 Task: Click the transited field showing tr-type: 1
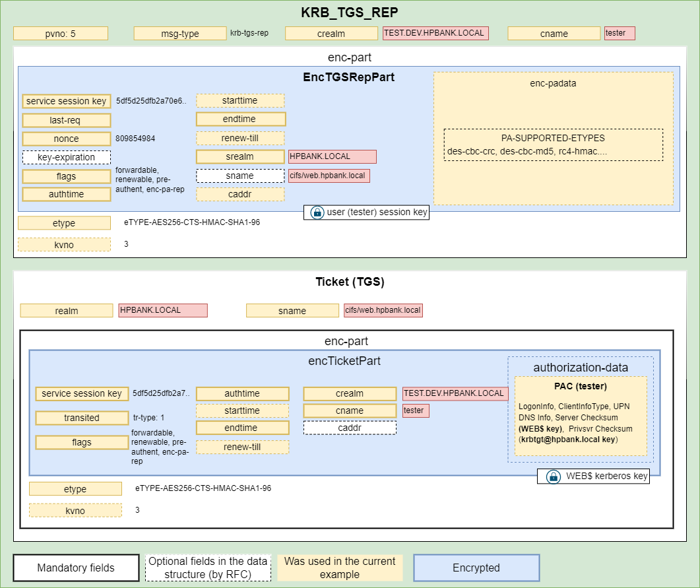point(82,418)
